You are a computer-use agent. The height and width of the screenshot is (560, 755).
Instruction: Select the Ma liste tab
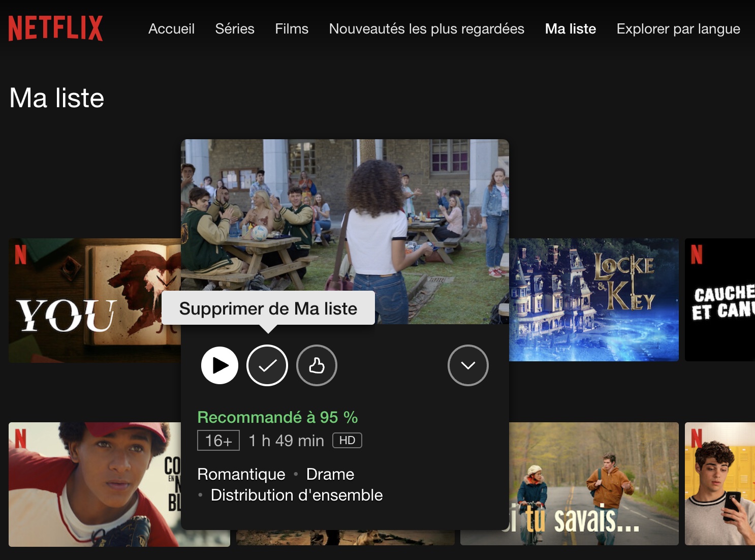coord(570,29)
